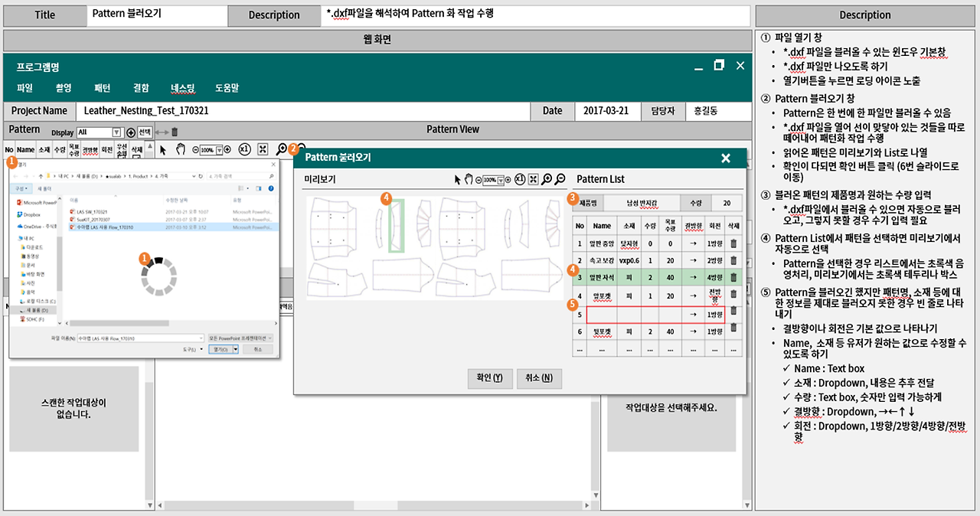The image size is (980, 516).
Task: Click the 선택 button in Pattern panel
Action: 145,132
